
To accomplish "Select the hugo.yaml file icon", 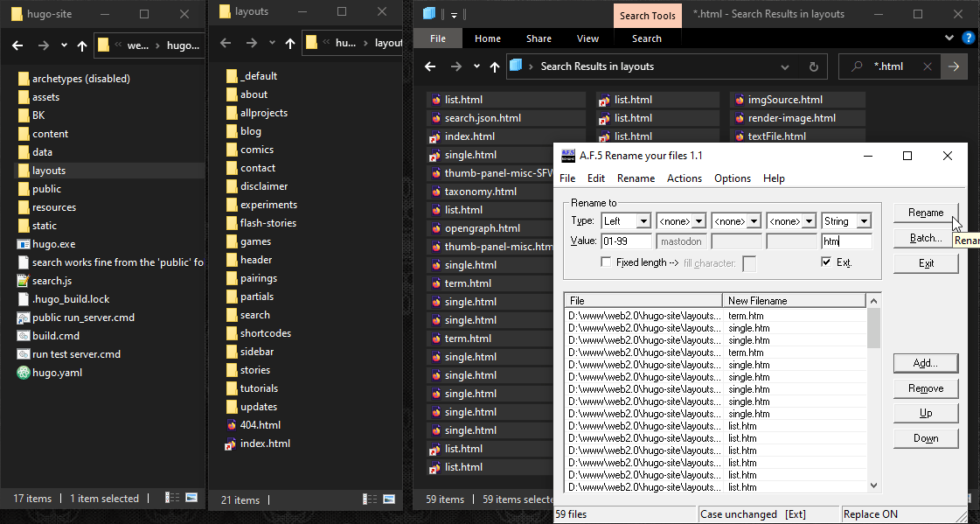I will point(24,373).
